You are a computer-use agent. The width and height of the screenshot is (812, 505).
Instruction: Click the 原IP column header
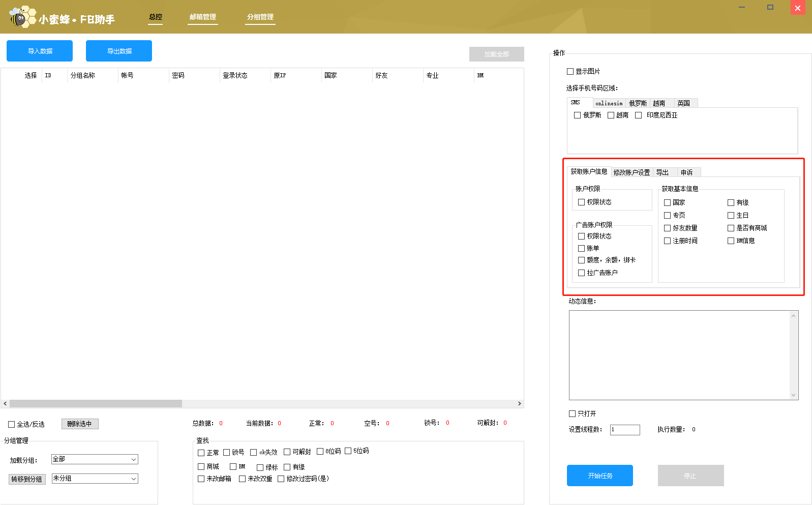pyautogui.click(x=296, y=75)
